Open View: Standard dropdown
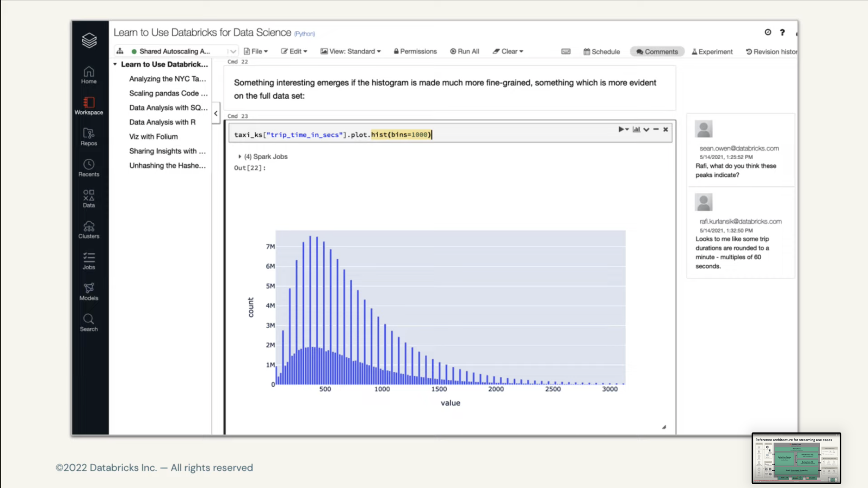868x488 pixels. click(x=351, y=51)
